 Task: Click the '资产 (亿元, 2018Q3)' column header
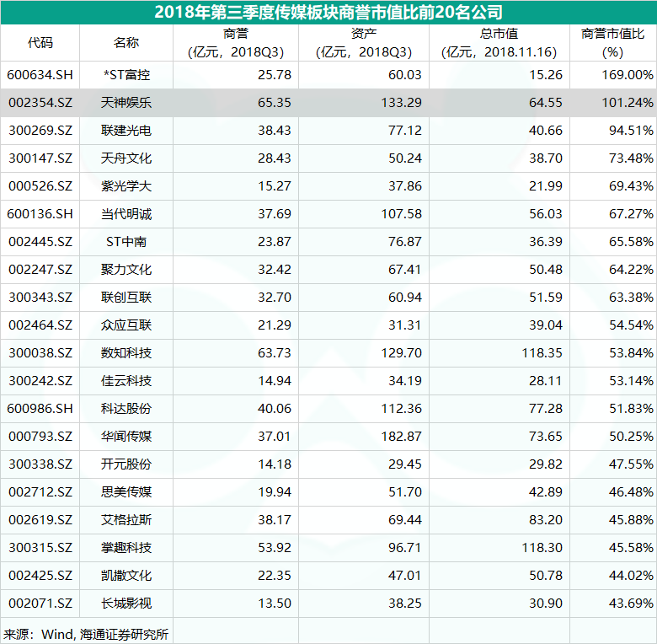364,43
